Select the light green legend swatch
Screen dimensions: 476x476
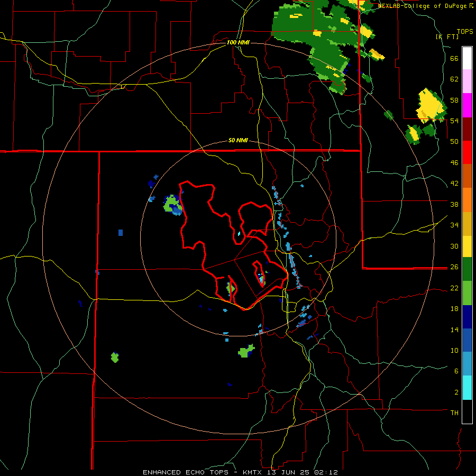(467, 293)
